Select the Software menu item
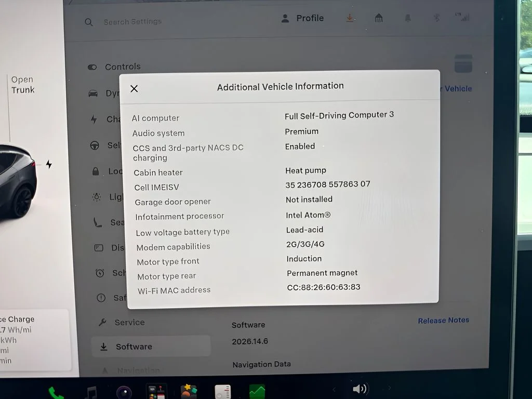Screen dimensions: 532x399 [x=151, y=346]
